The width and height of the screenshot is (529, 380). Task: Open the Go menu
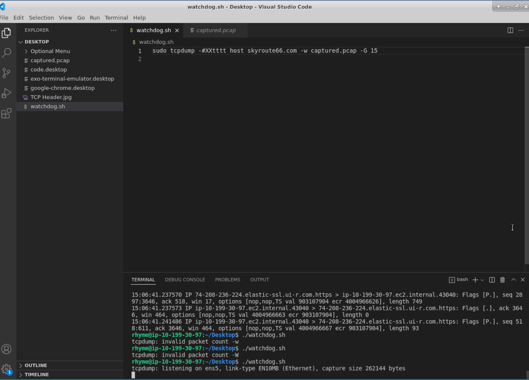(81, 18)
